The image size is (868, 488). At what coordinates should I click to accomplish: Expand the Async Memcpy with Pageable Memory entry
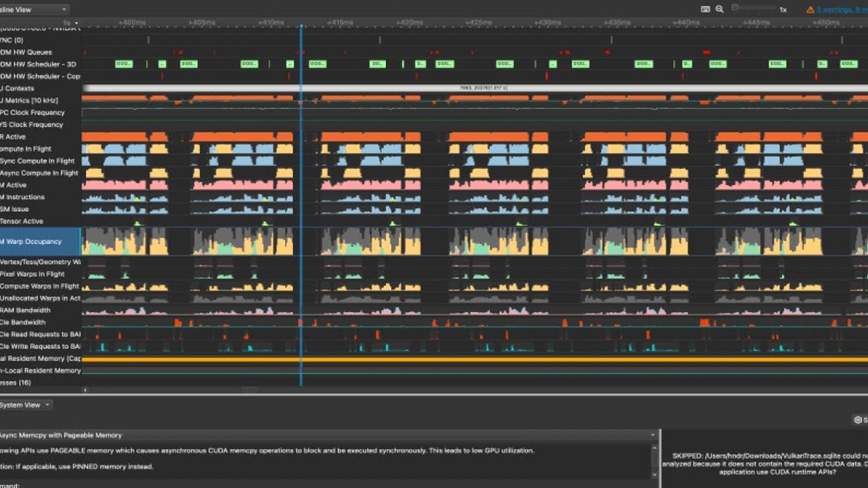tap(652, 435)
